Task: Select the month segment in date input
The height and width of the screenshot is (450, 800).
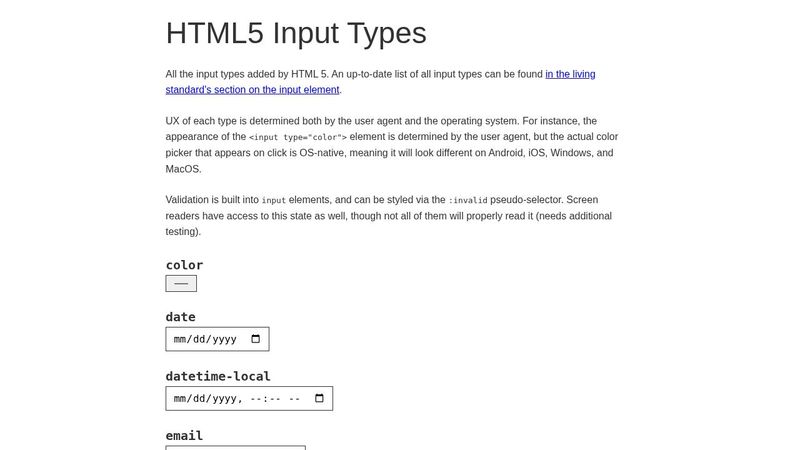Action: (x=181, y=339)
